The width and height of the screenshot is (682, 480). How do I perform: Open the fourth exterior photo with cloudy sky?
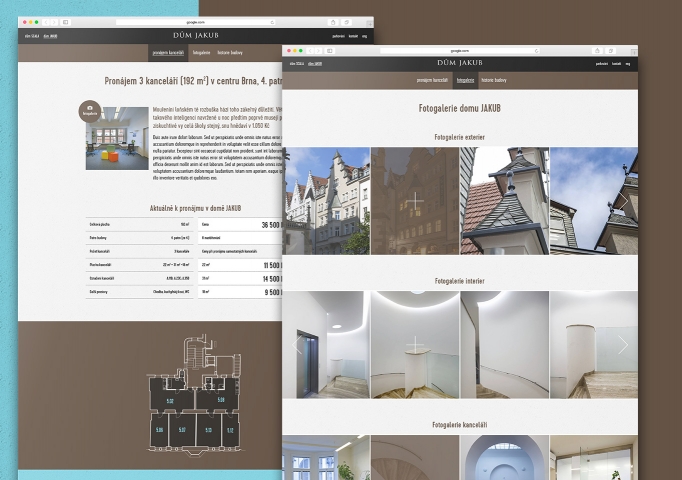(x=594, y=201)
